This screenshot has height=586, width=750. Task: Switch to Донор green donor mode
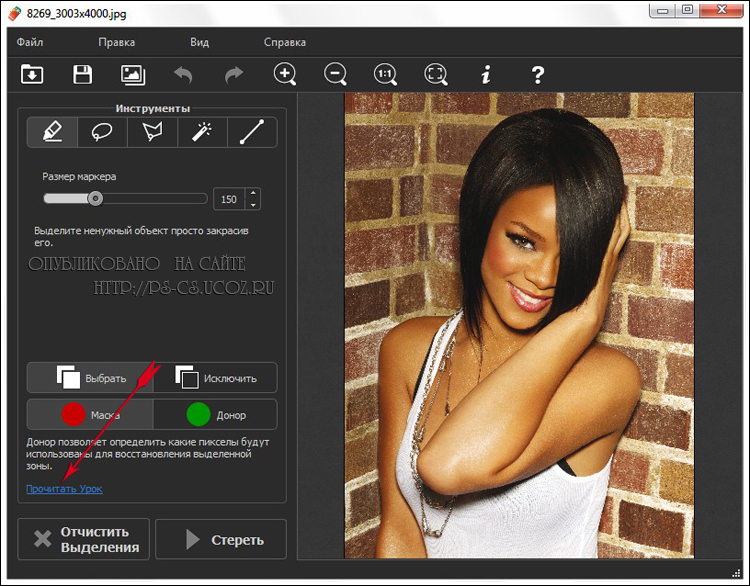click(x=215, y=415)
